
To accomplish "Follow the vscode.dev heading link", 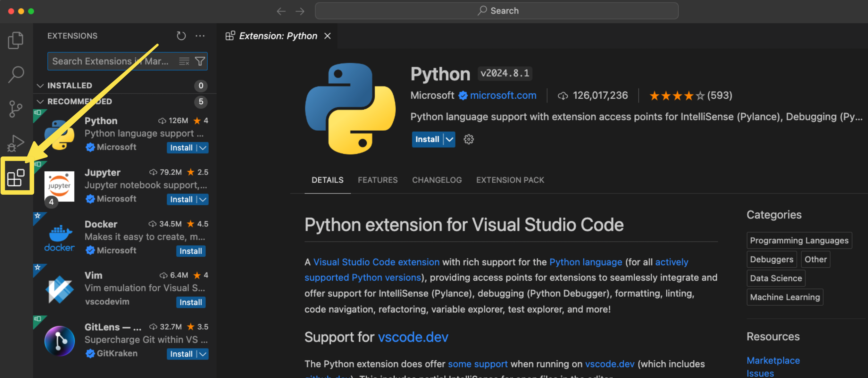I will pos(413,337).
